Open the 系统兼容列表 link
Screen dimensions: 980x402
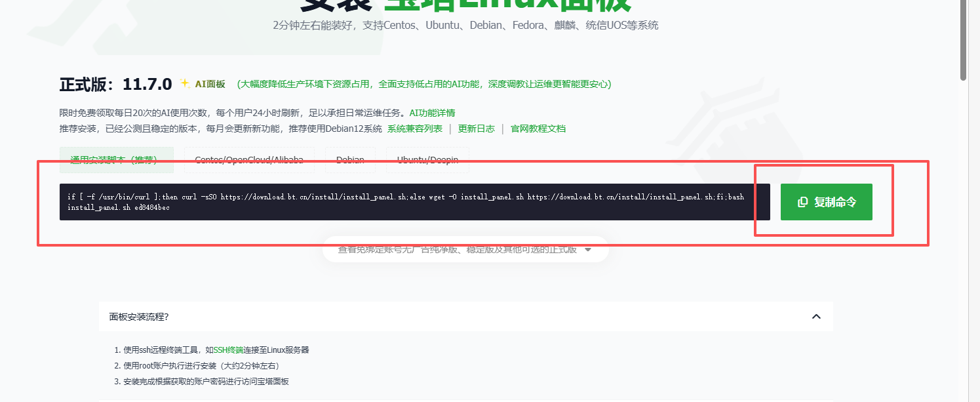click(x=414, y=129)
